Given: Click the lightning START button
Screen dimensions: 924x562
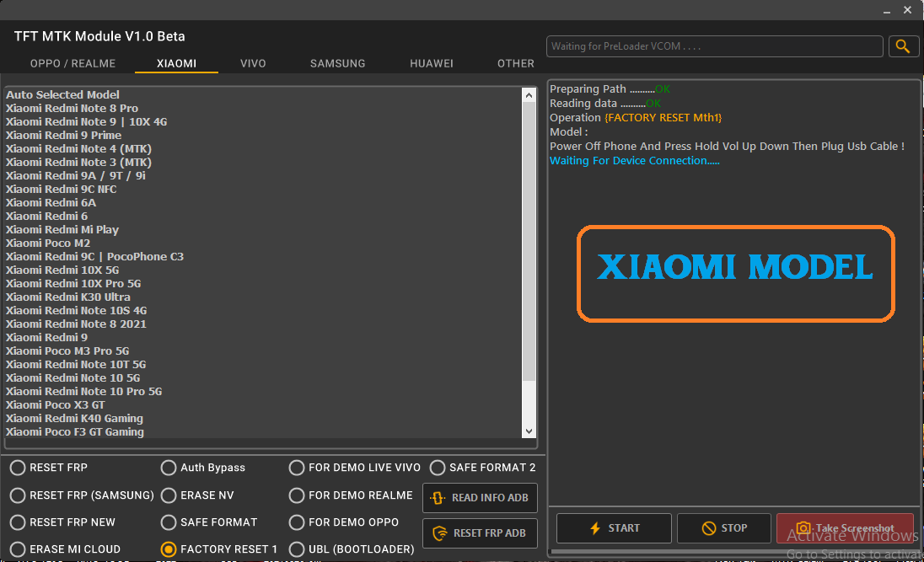Looking at the screenshot, I should point(614,527).
